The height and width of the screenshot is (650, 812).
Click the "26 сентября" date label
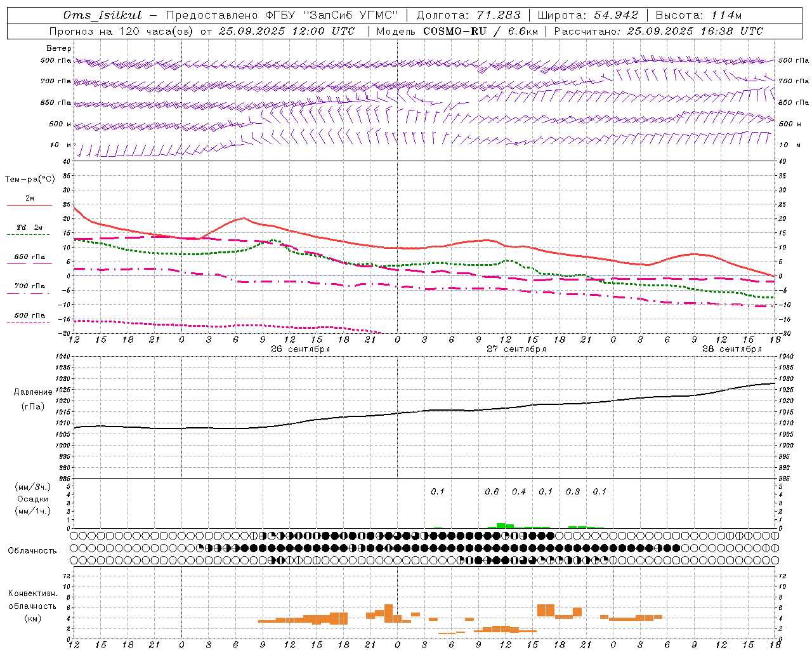click(301, 349)
